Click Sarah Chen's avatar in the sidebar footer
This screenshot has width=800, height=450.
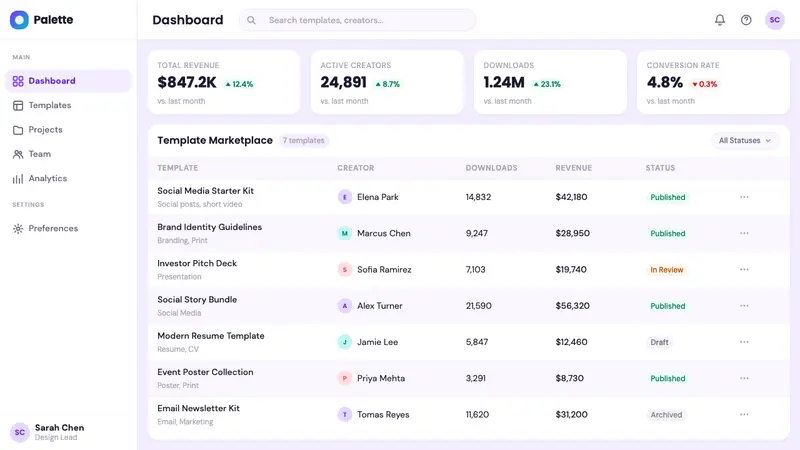pyautogui.click(x=19, y=432)
